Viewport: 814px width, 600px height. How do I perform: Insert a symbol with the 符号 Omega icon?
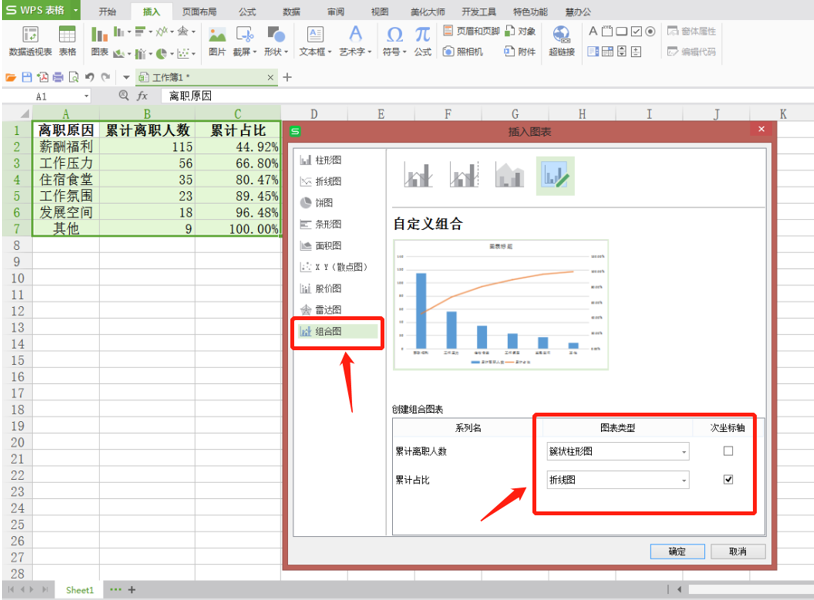pyautogui.click(x=395, y=41)
